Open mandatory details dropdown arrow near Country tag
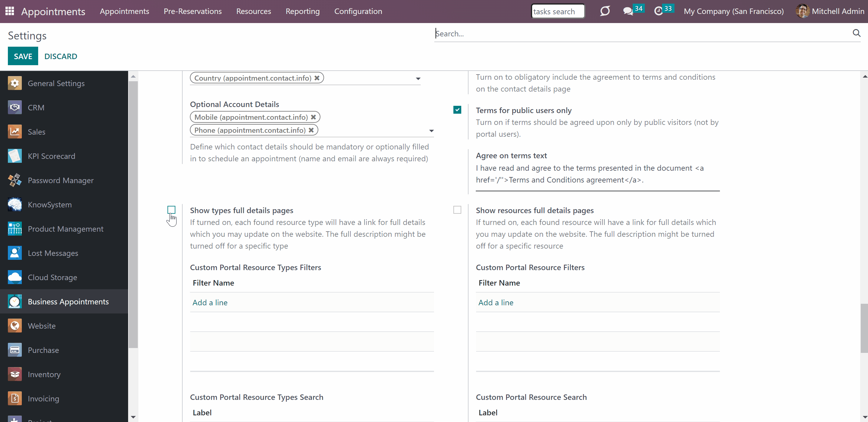The width and height of the screenshot is (868, 422). pyautogui.click(x=418, y=79)
